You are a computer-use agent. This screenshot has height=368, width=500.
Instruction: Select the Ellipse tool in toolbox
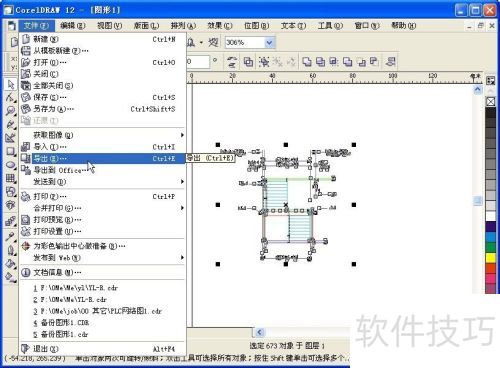[10, 165]
